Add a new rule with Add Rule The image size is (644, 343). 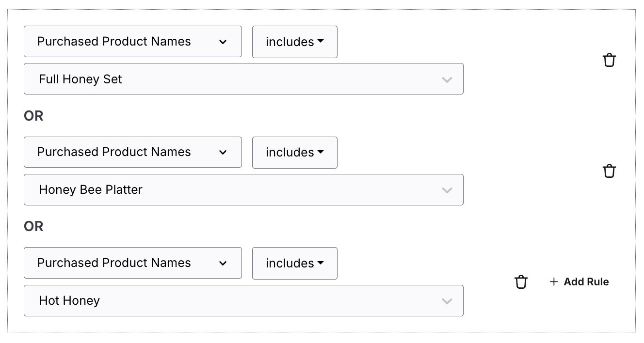[579, 281]
